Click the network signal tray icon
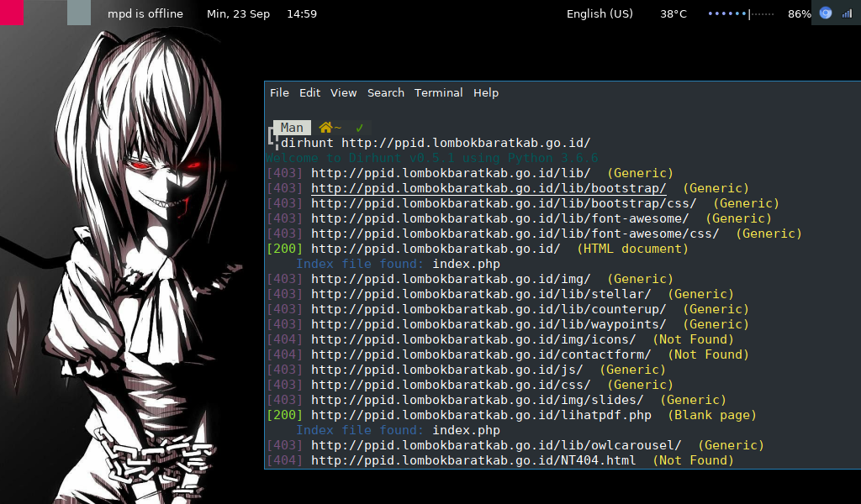 (847, 13)
